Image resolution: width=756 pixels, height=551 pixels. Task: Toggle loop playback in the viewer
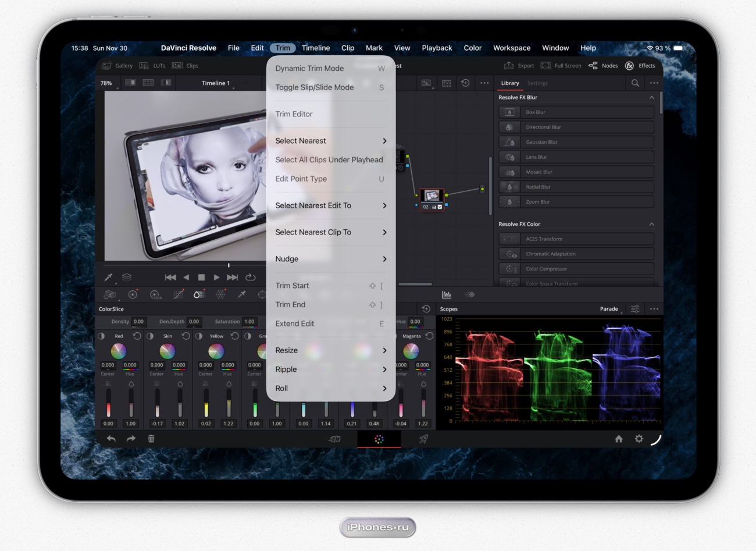(x=251, y=278)
